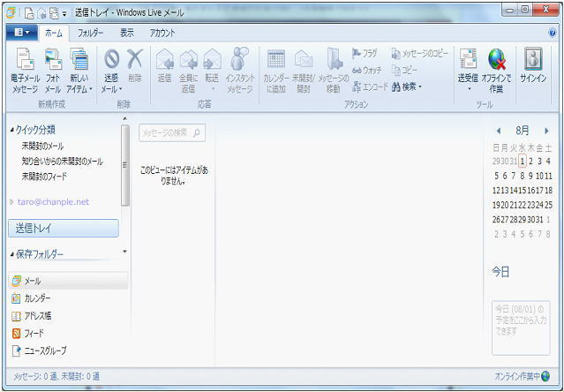Click 未開封/開封 envelope icon

pos(304,59)
